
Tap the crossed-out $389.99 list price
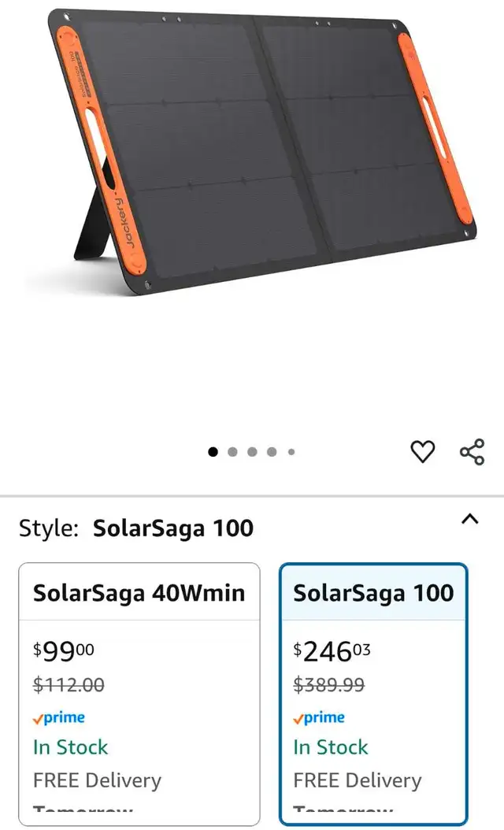coord(328,685)
